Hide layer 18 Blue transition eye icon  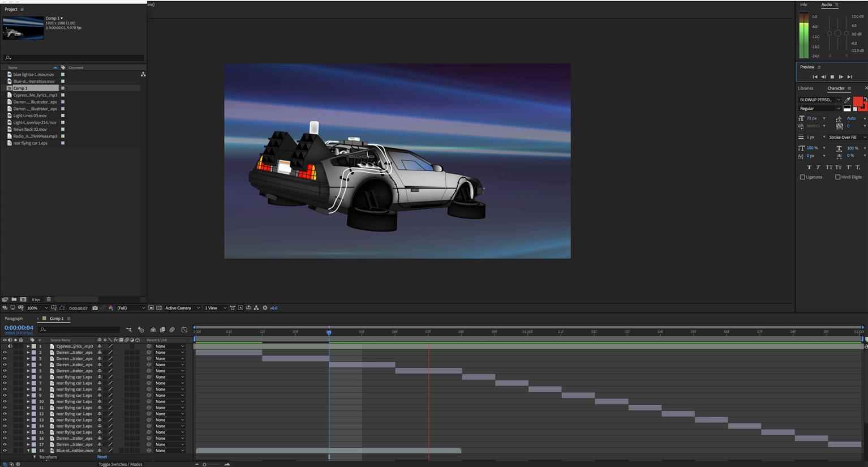(5, 451)
